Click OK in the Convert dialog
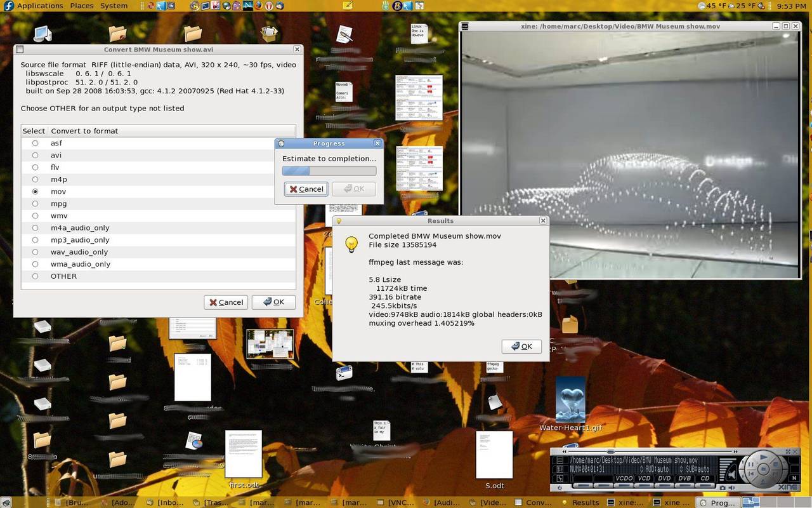This screenshot has width=812, height=508. tap(273, 302)
